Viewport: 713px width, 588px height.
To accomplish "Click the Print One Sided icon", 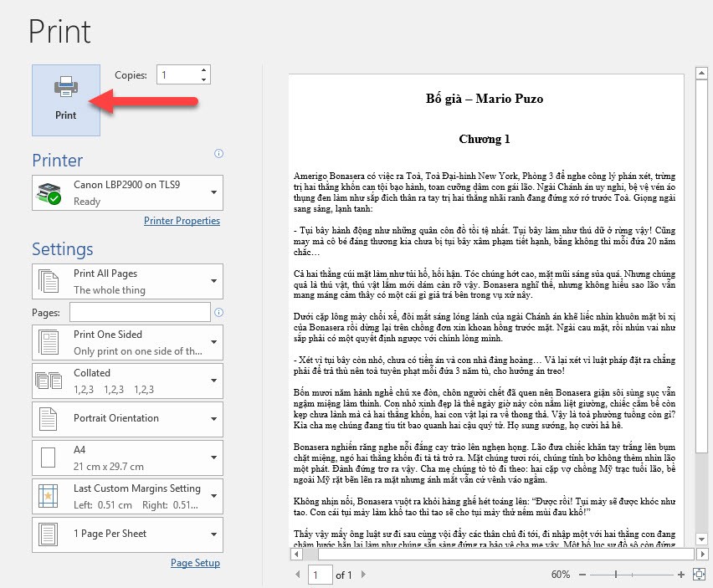I will (49, 343).
